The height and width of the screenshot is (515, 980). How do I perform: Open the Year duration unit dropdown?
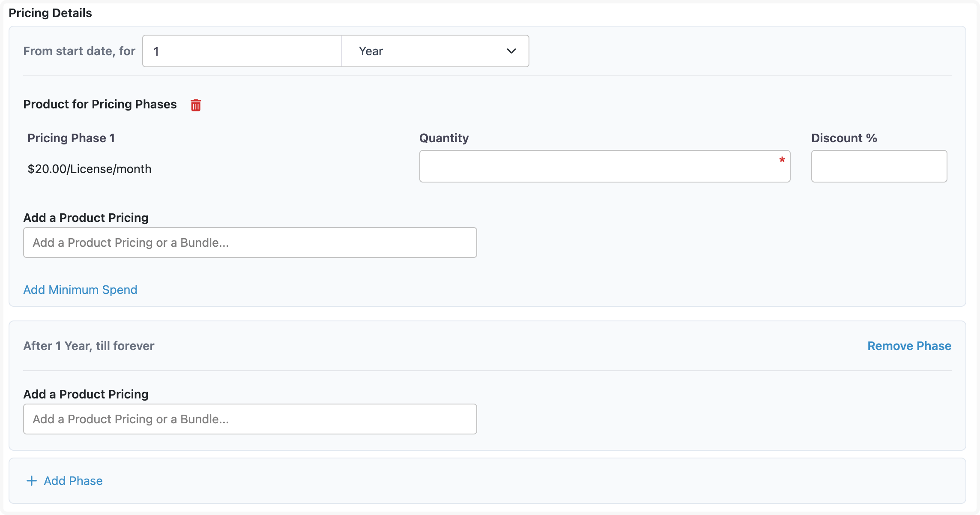(x=434, y=51)
